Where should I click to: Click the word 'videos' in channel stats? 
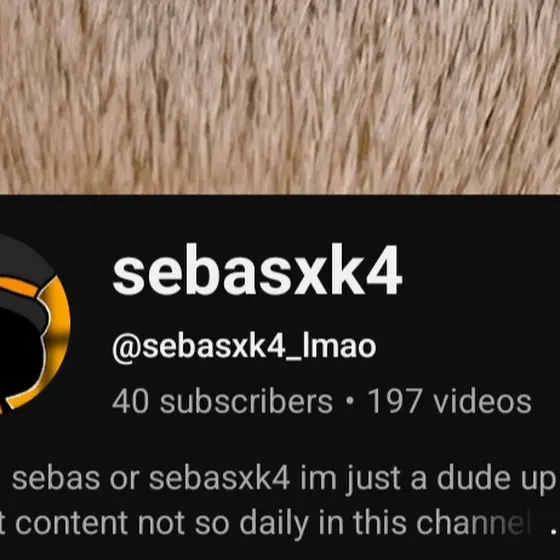click(482, 401)
